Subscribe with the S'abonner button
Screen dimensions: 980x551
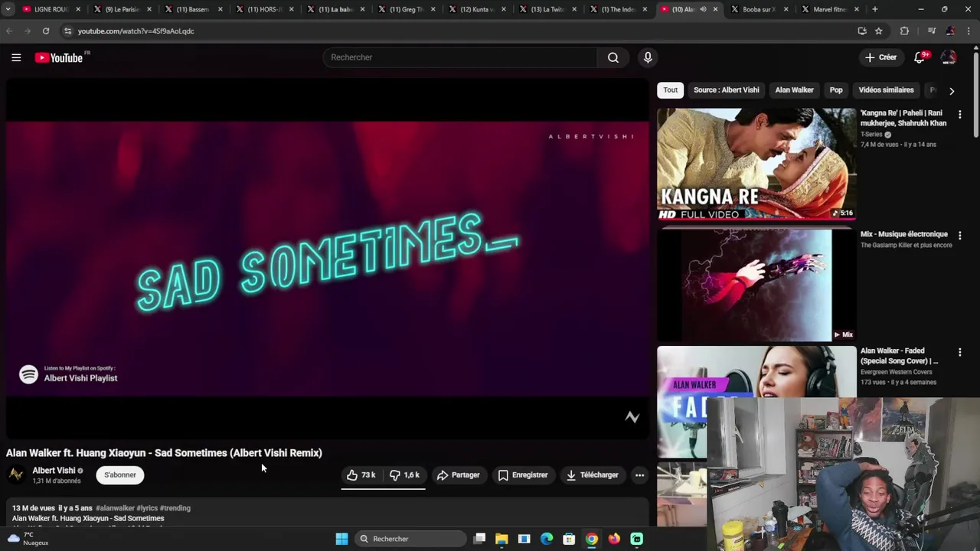120,475
